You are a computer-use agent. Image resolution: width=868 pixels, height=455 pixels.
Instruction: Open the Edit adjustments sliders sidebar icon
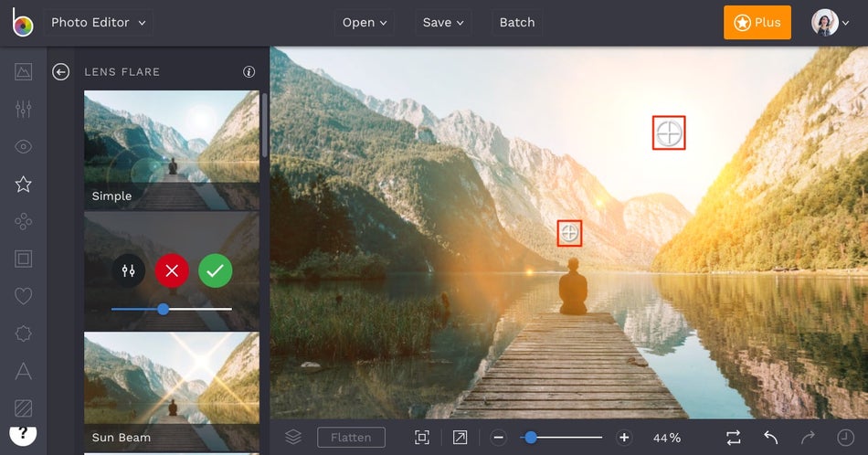[23, 109]
